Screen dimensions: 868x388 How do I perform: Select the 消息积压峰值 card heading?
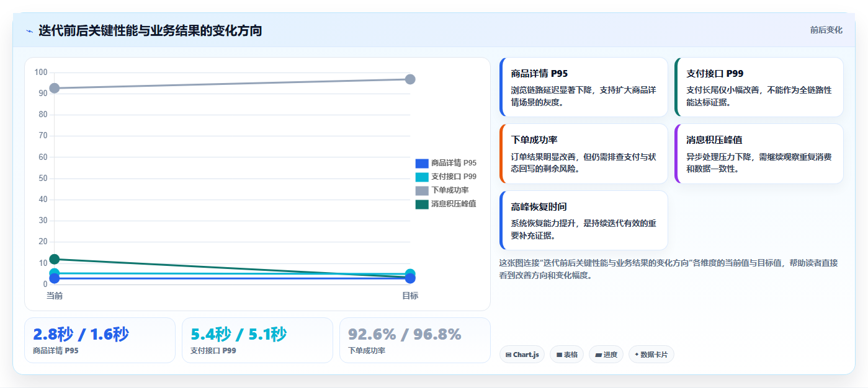tap(714, 140)
